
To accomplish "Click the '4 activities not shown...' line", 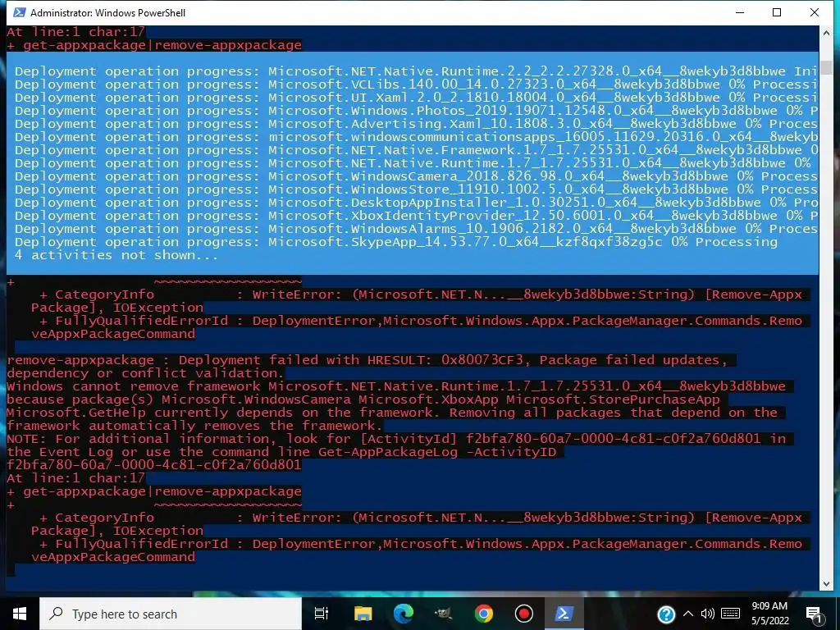I will click(x=116, y=255).
